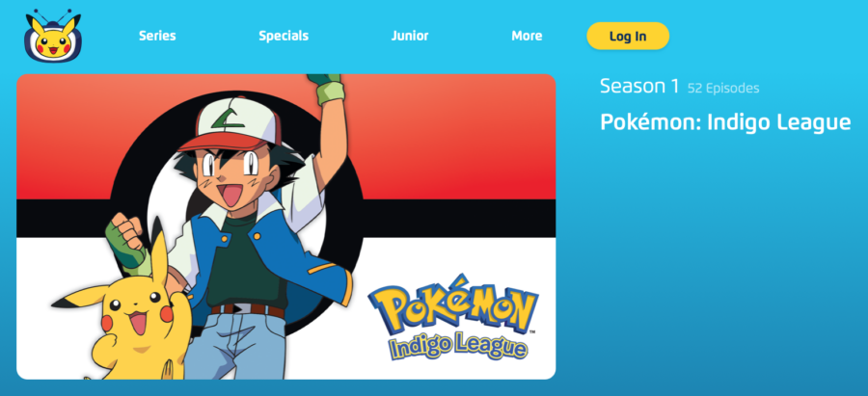Open the Specials section

pyautogui.click(x=284, y=36)
